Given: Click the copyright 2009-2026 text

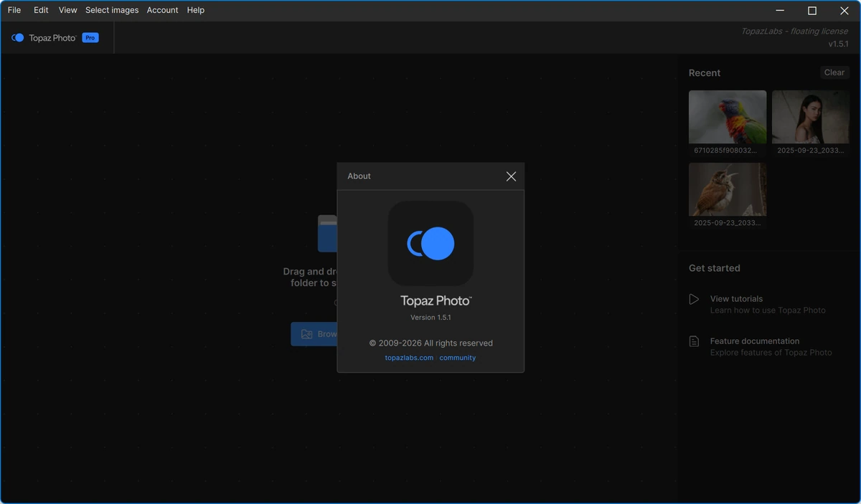Looking at the screenshot, I should point(430,343).
